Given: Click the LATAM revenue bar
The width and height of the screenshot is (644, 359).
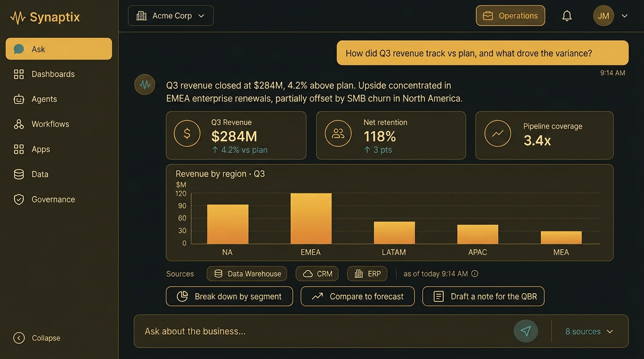Looking at the screenshot, I should coord(394,233).
